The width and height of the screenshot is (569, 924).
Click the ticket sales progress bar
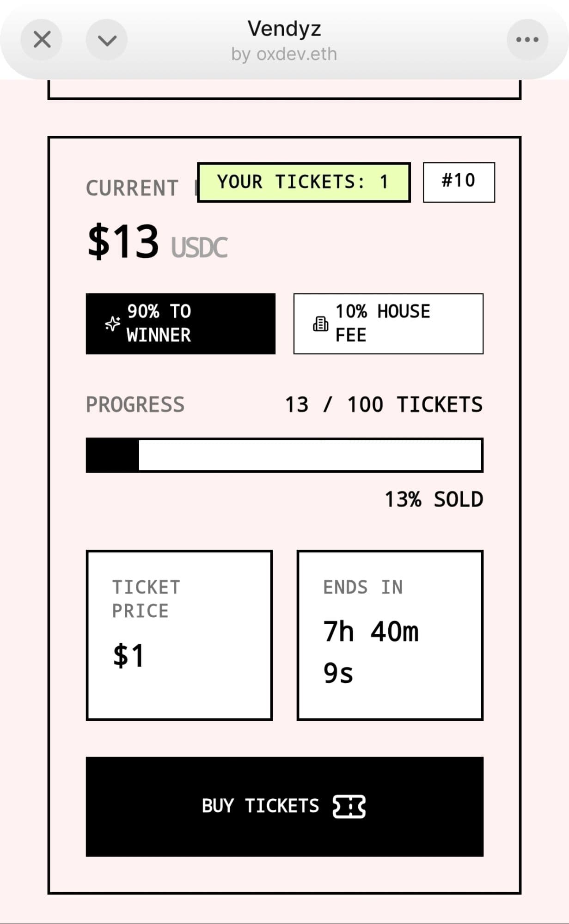coord(284,455)
